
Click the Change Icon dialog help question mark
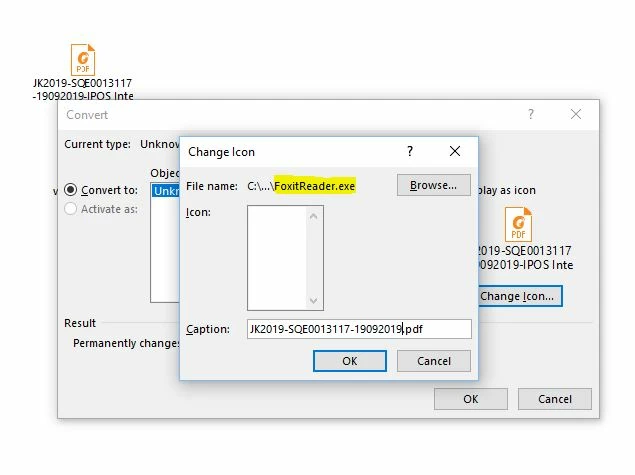tap(410, 151)
